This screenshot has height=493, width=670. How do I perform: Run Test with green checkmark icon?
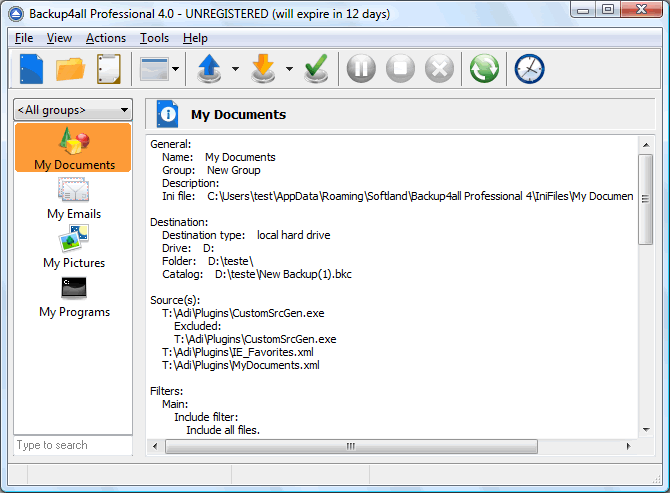click(x=316, y=68)
